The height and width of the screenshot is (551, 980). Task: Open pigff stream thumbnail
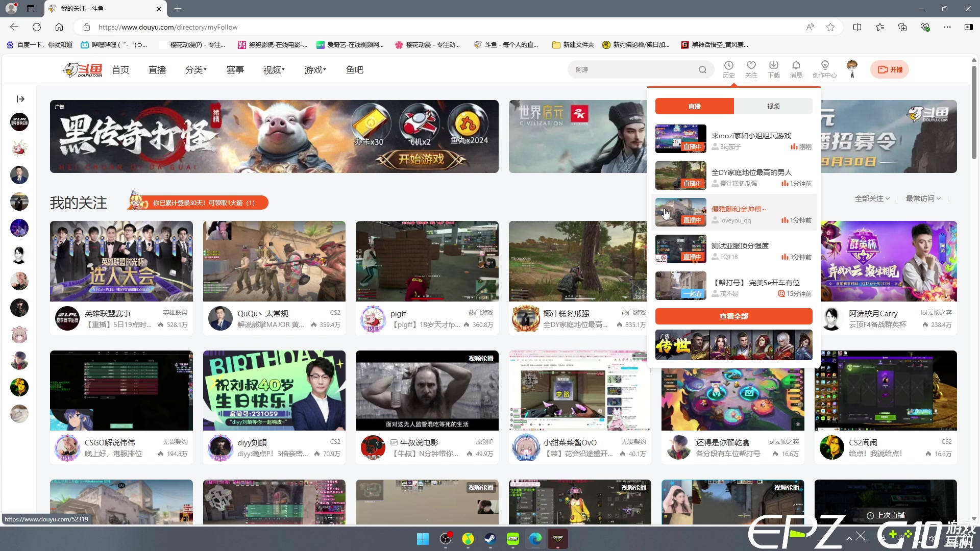coord(427,261)
